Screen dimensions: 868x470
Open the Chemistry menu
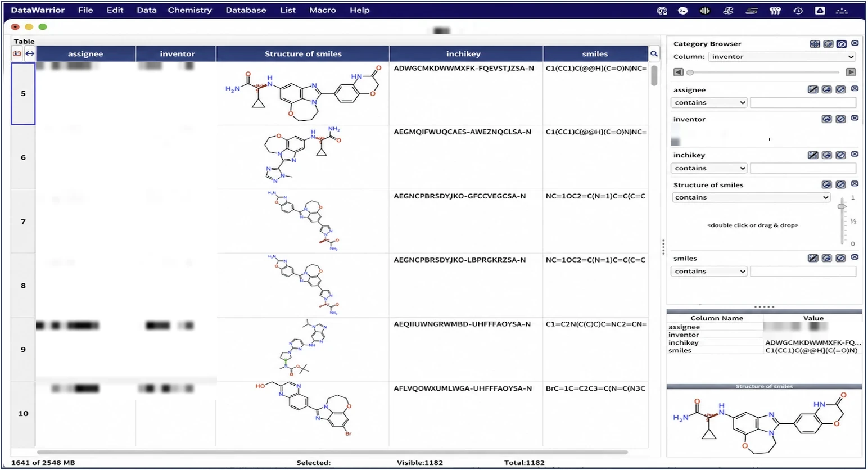(190, 10)
